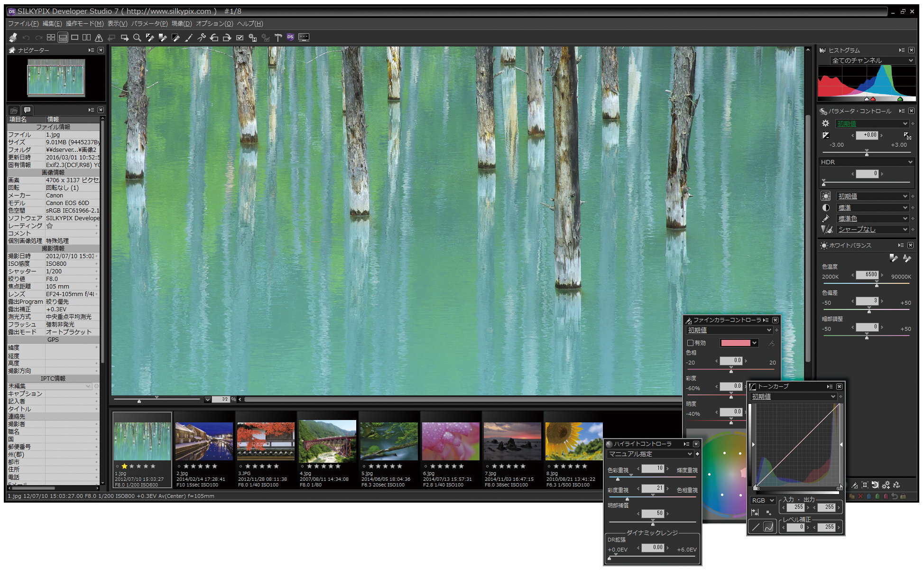Click the exposure warning triangle icon
924x570 pixels.
coord(99,37)
